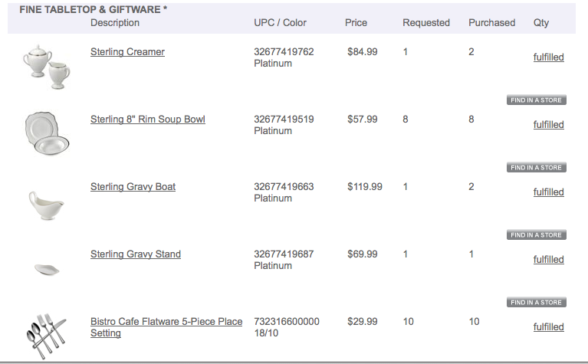Image resolution: width=588 pixels, height=364 pixels.
Task: Click the fulfilled link for Sterling Creamer
Action: (x=548, y=57)
